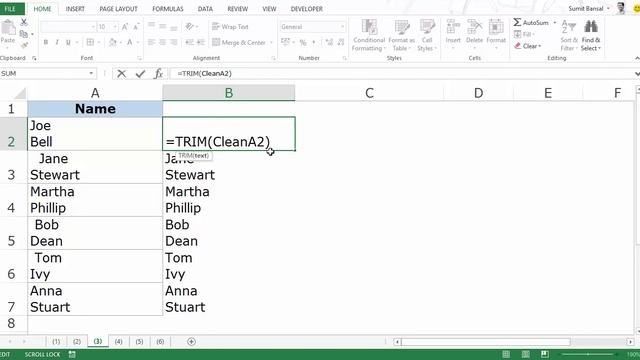Viewport: 640px width, 360px height.
Task: Click the Insert Function fx button
Action: click(159, 73)
